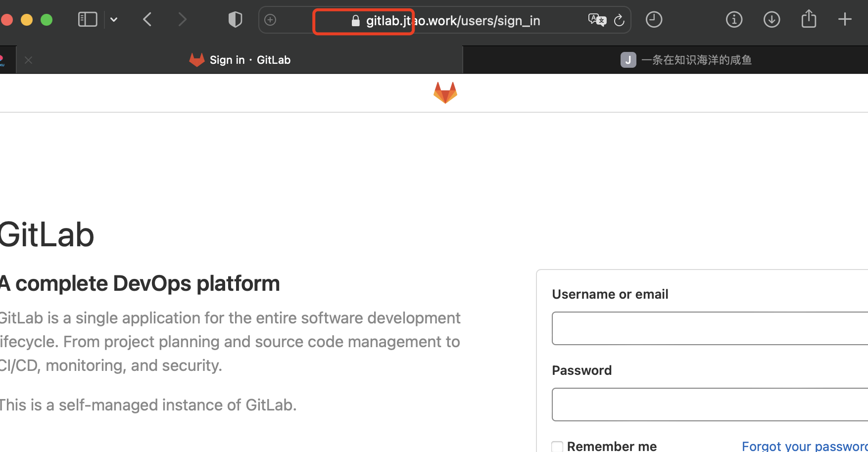
Task: Go back using the back arrow
Action: pos(147,20)
